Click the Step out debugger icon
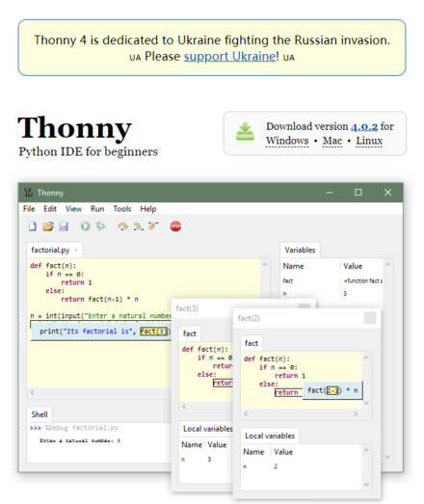The image size is (424, 504). [153, 225]
